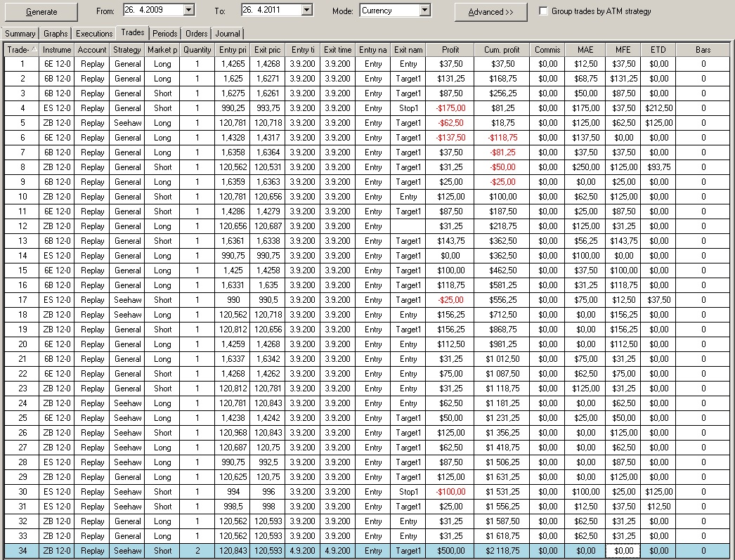Sort by MAE column header
The width and height of the screenshot is (735, 560).
click(585, 50)
